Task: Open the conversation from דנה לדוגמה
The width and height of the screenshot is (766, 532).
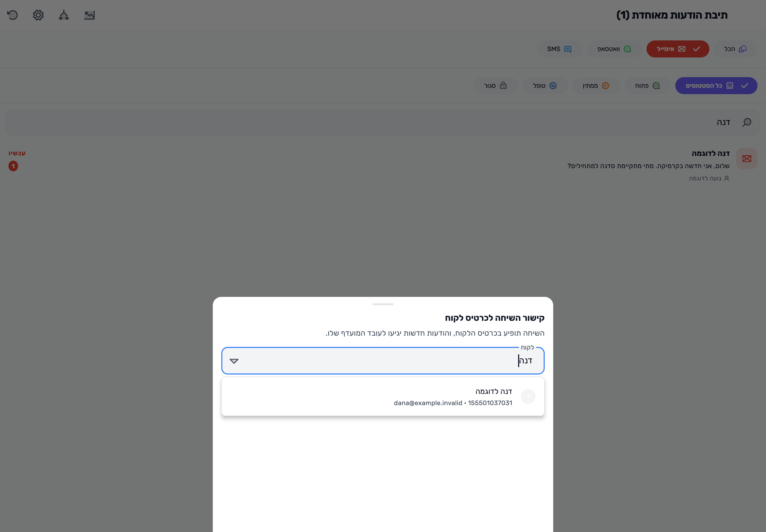Action: 383,165
